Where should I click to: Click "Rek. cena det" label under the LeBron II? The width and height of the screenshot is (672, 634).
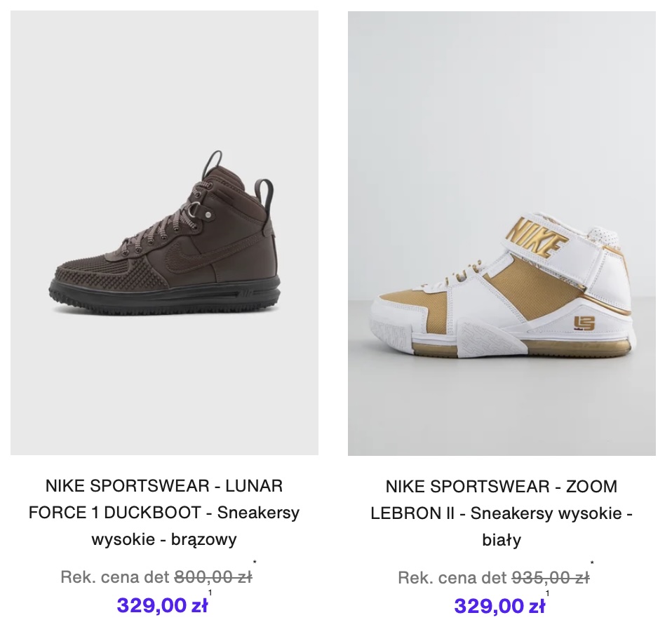452,578
